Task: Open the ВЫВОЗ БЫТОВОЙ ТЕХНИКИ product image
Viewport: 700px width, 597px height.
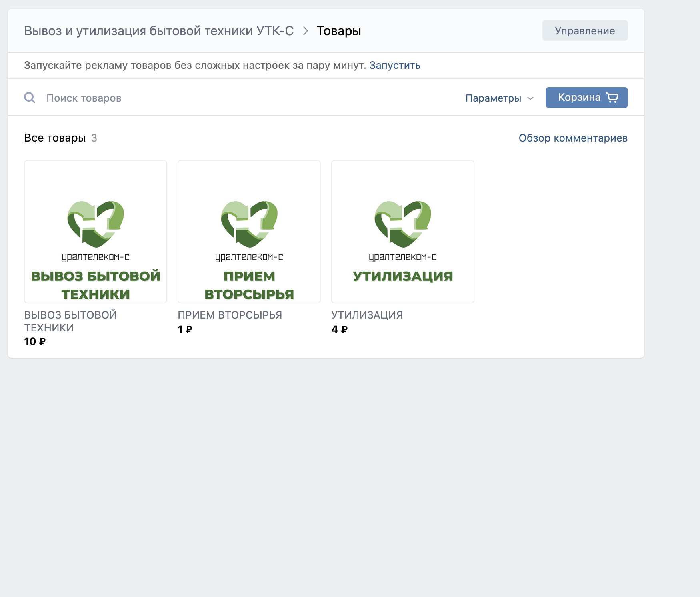Action: tap(96, 232)
